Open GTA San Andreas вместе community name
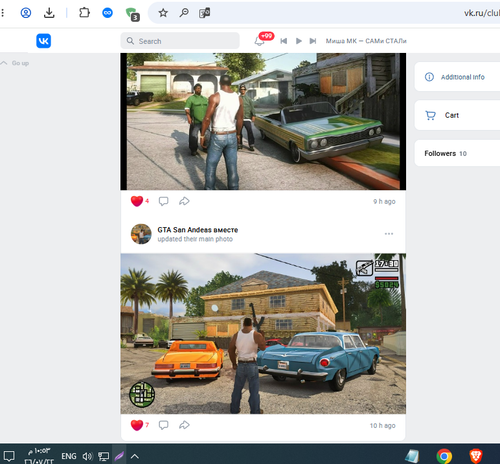 click(x=198, y=230)
